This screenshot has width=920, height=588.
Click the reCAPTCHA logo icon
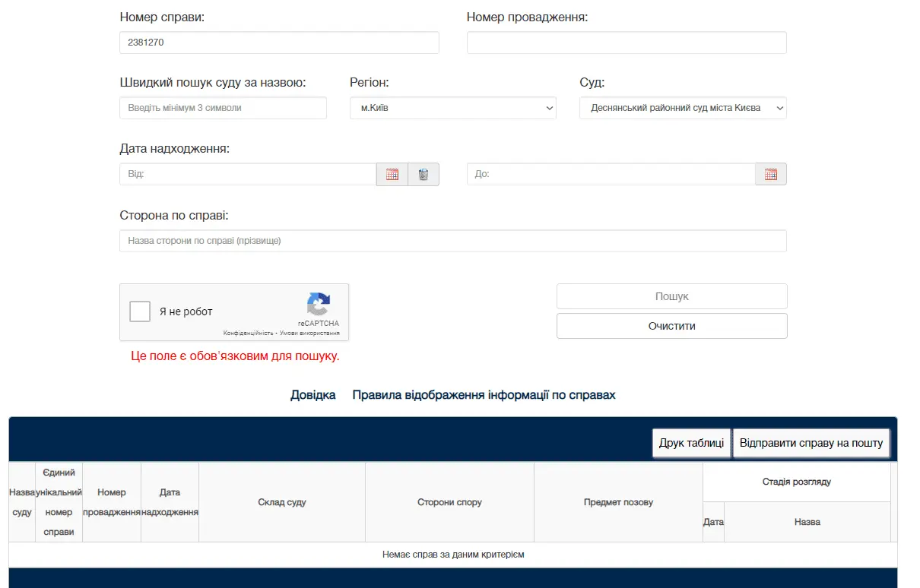319,305
